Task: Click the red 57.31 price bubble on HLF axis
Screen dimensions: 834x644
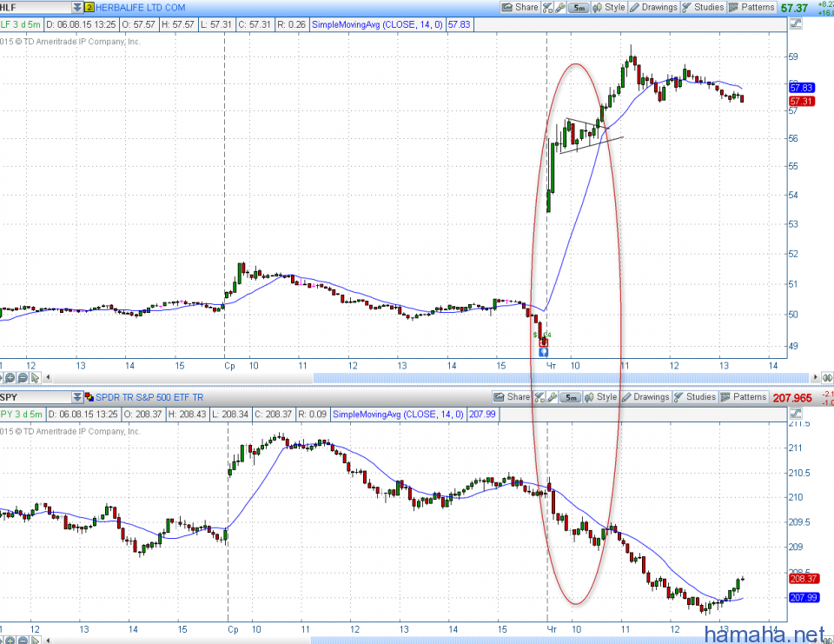Action: (802, 101)
